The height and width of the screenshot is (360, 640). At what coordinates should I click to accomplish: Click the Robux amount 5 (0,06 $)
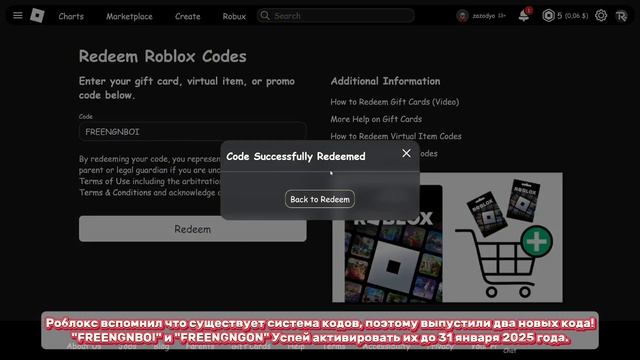tap(573, 16)
